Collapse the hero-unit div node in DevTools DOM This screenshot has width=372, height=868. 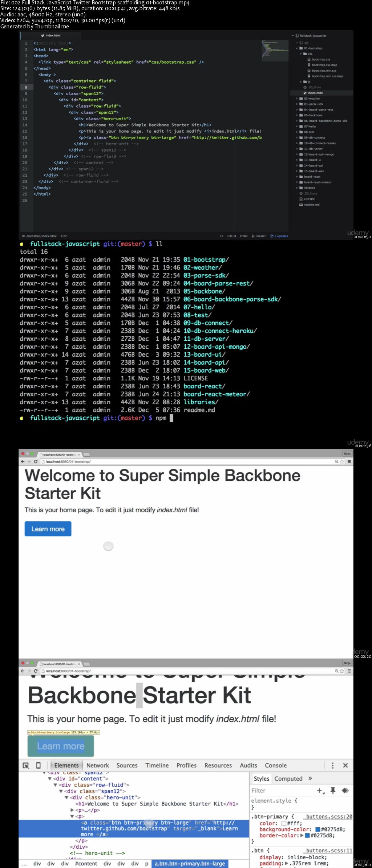pyautogui.click(x=66, y=797)
